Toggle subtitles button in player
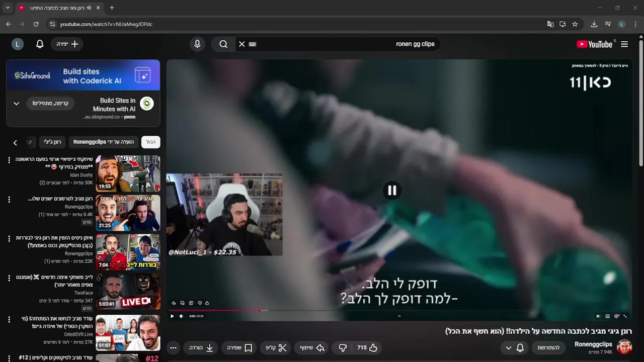The height and width of the screenshot is (362, 644). pyautogui.click(x=607, y=316)
